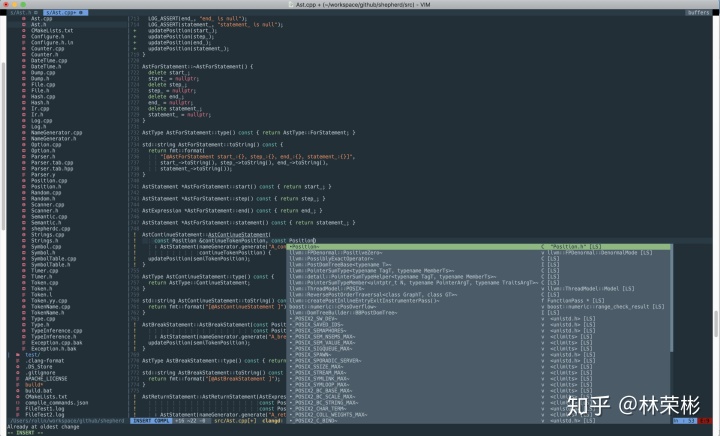Click the completion popup scrollbar thumb
This screenshot has height=436, width=720.
672,298
